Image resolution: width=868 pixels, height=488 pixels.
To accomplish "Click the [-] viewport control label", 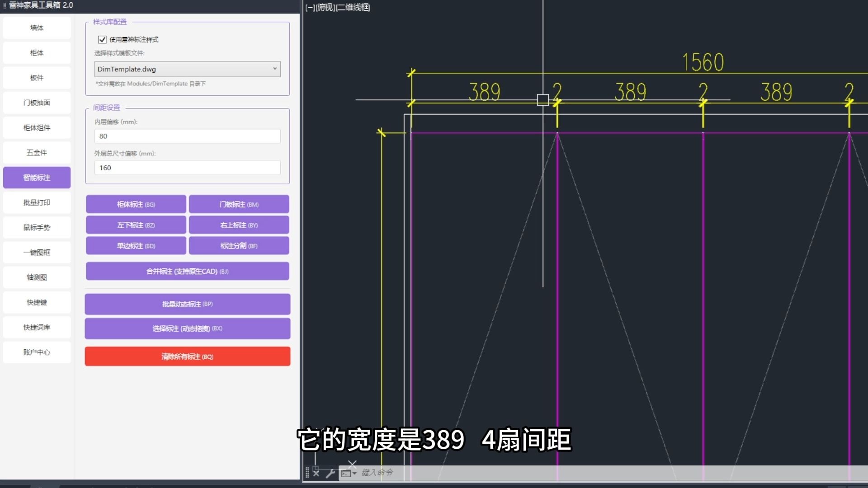I will coord(310,7).
